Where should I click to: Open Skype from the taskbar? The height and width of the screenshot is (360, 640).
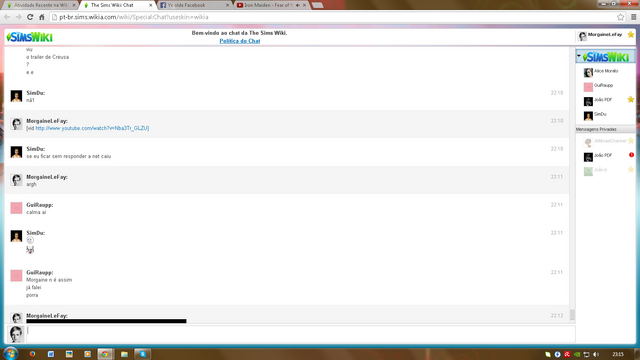click(x=142, y=354)
